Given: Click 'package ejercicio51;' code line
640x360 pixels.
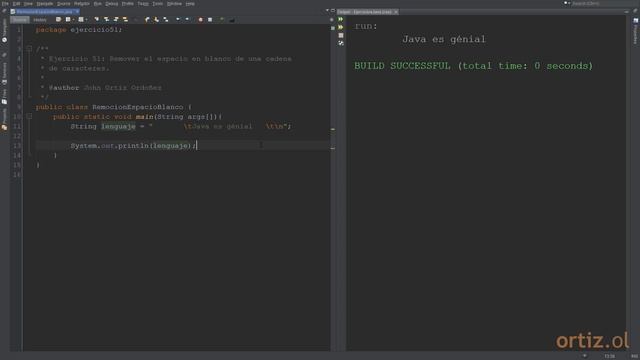Looking at the screenshot, I should pyautogui.click(x=79, y=30).
